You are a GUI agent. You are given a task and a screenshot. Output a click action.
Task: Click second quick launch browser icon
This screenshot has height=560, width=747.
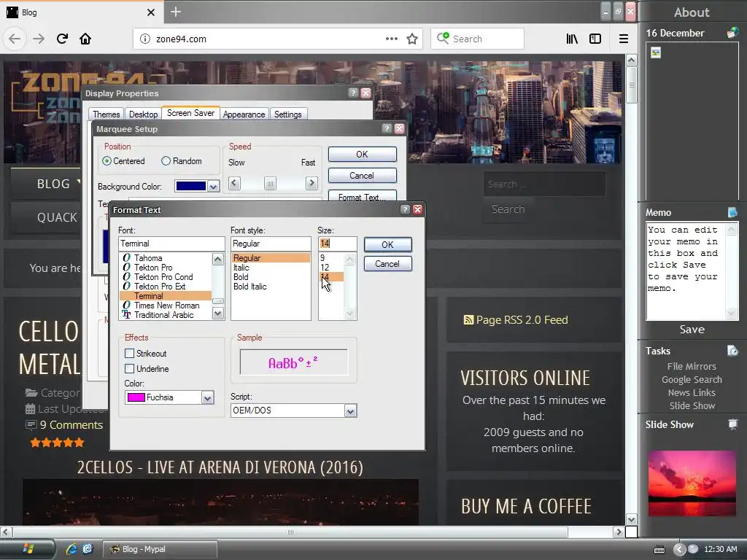(x=88, y=549)
